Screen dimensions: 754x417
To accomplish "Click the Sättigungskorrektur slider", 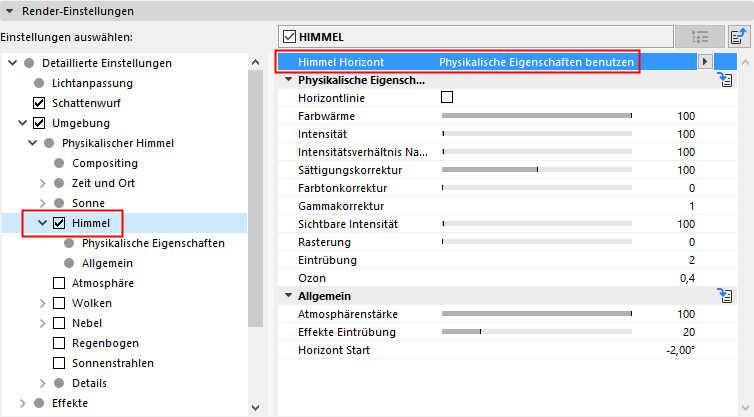I will point(537,170).
